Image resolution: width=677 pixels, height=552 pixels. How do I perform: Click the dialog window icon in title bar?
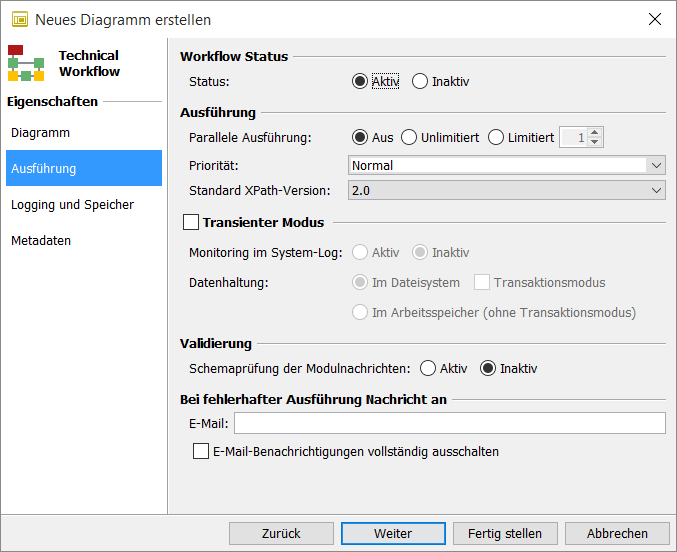click(x=18, y=19)
